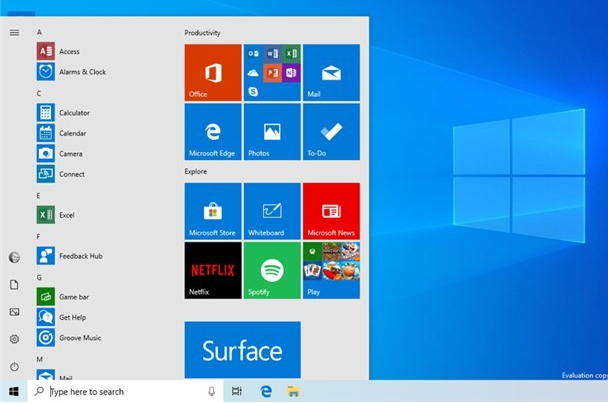Viewport: 608px width, 403px height.
Task: Open the Microsoft Store tile
Action: tap(213, 211)
